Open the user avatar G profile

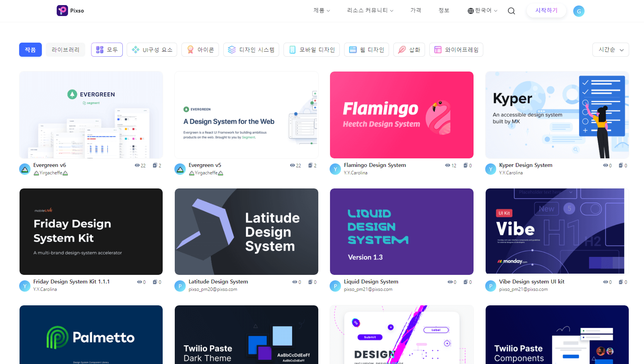579,11
